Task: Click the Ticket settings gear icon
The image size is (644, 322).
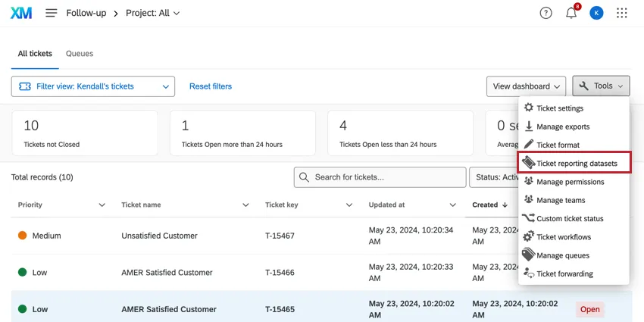Action: (x=529, y=108)
